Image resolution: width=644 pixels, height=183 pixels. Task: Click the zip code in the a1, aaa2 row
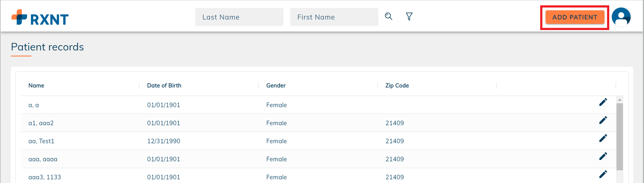coord(395,123)
